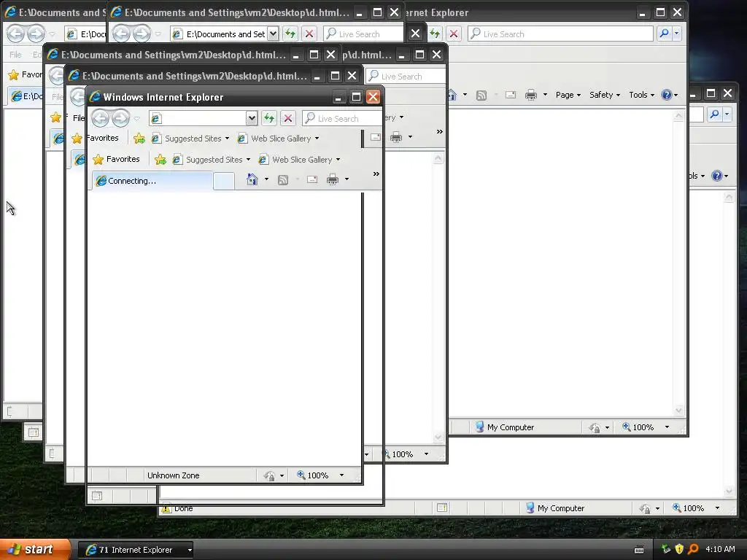This screenshot has width=747, height=560.
Task: Click green Refresh icon in frontmost Windows Internet Explorer window
Action: point(269,118)
